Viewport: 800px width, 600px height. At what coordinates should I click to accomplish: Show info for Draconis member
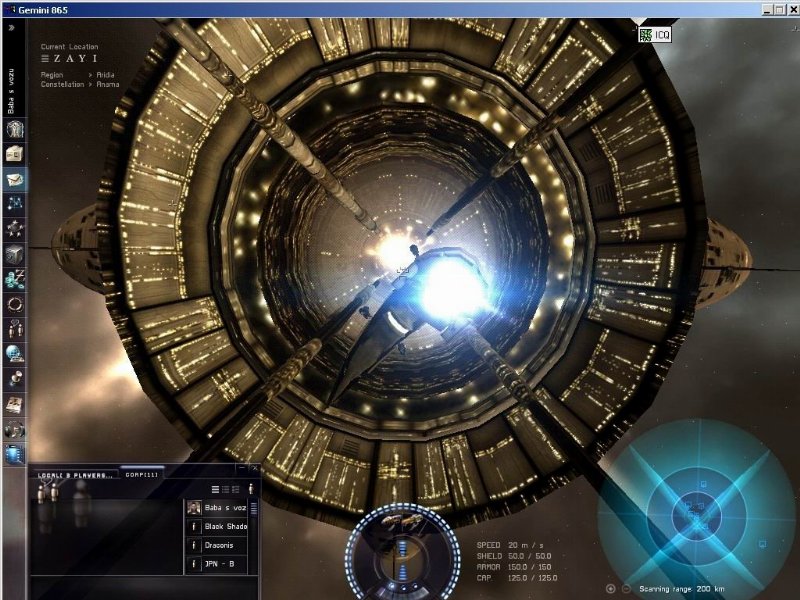point(193,545)
